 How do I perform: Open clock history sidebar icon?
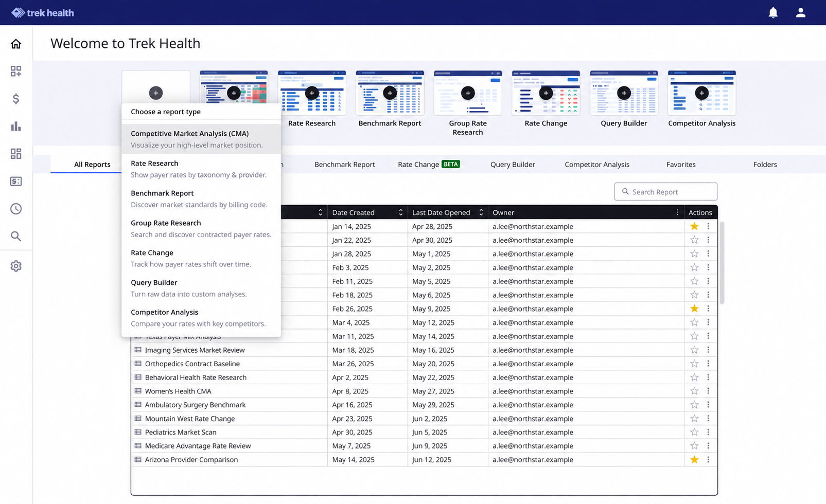tap(16, 209)
